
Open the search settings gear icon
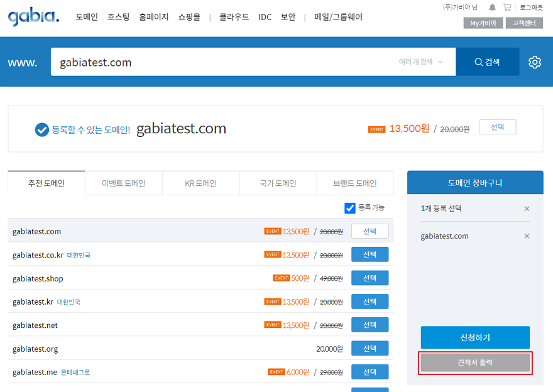(x=535, y=62)
